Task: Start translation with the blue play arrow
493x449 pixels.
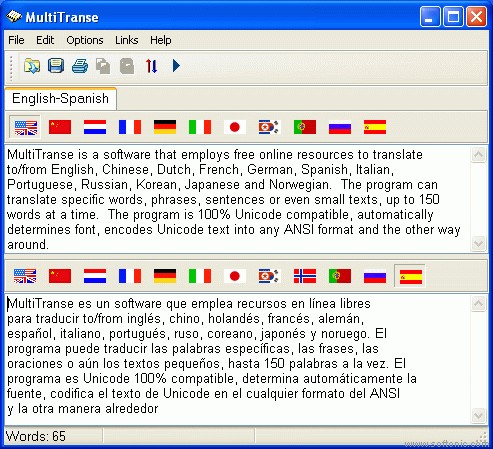Action: pos(176,66)
